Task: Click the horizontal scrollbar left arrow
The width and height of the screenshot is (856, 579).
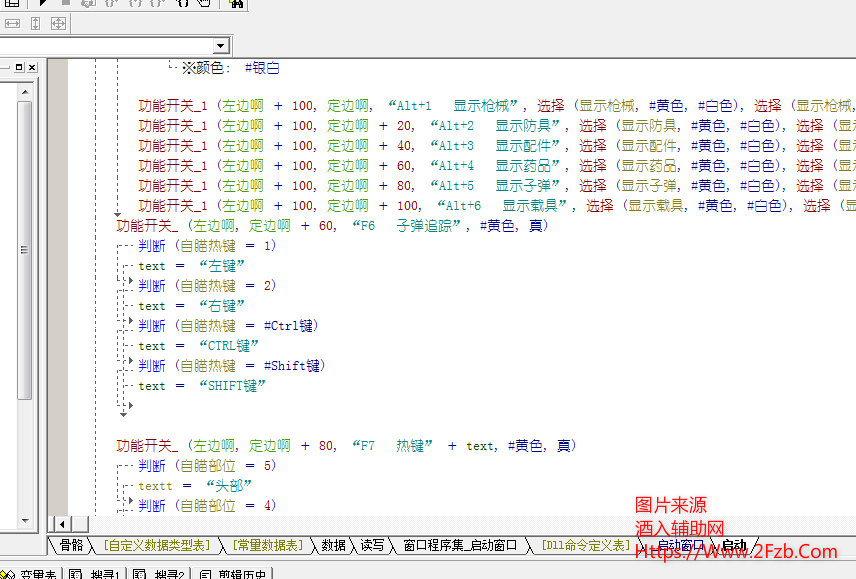Action: [59, 524]
